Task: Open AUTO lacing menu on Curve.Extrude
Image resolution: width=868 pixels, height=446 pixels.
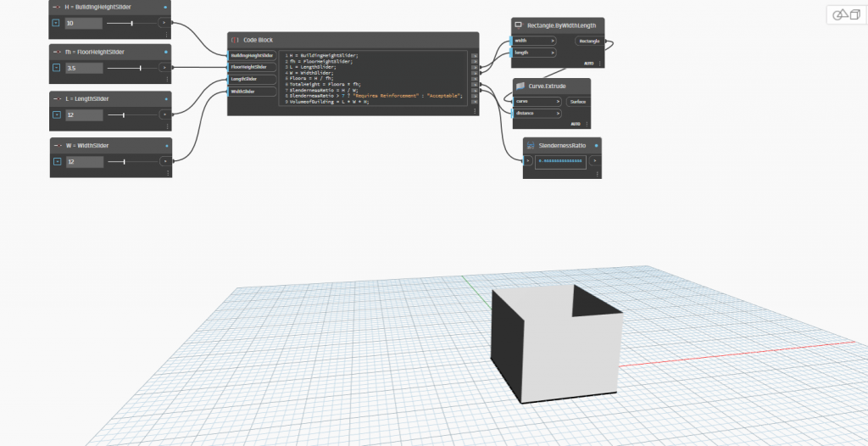Action: pos(576,124)
